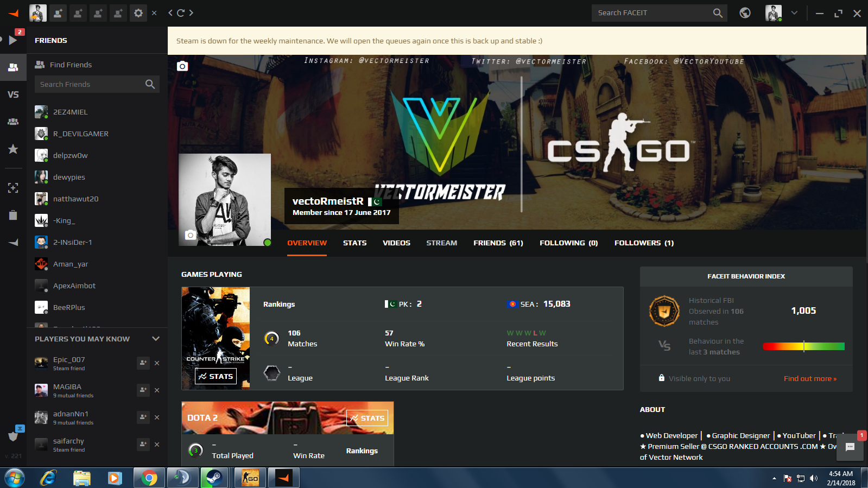Select the friends sidebar icon
The image size is (868, 488).
pos(13,67)
